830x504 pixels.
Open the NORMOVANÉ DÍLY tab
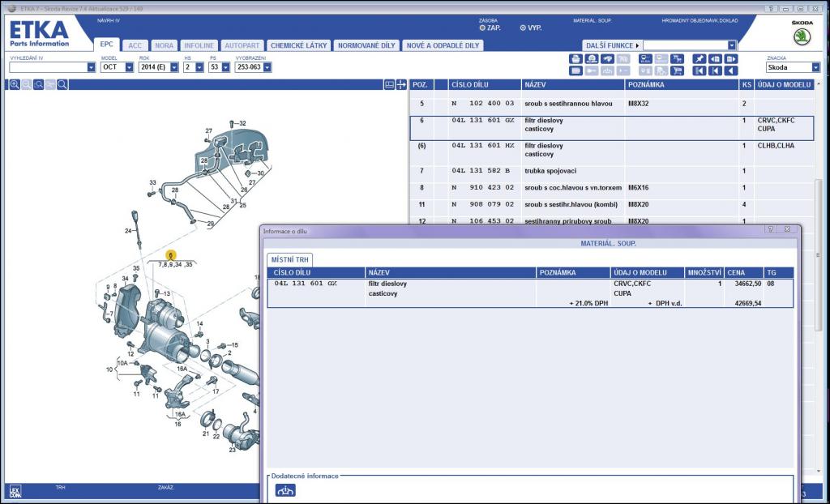tap(366, 45)
